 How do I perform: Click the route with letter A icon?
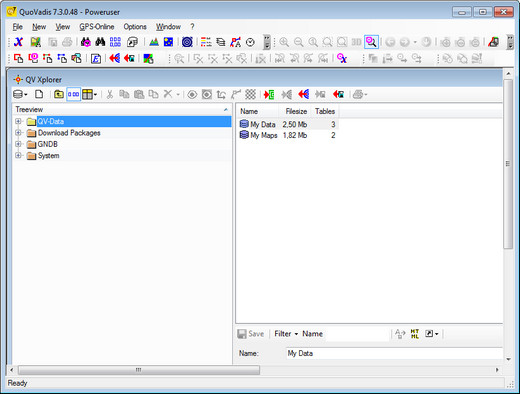coord(235,42)
